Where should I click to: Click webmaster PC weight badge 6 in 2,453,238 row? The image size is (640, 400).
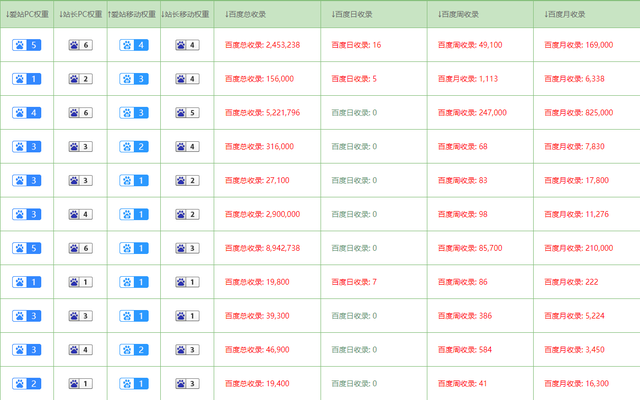click(x=80, y=45)
